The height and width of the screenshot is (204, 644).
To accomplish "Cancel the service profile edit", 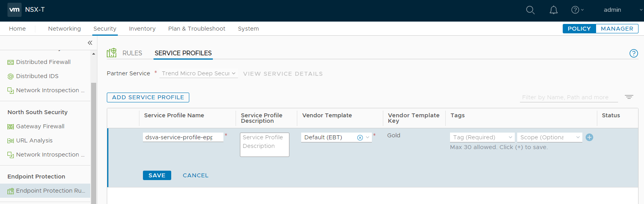I will coord(195,175).
